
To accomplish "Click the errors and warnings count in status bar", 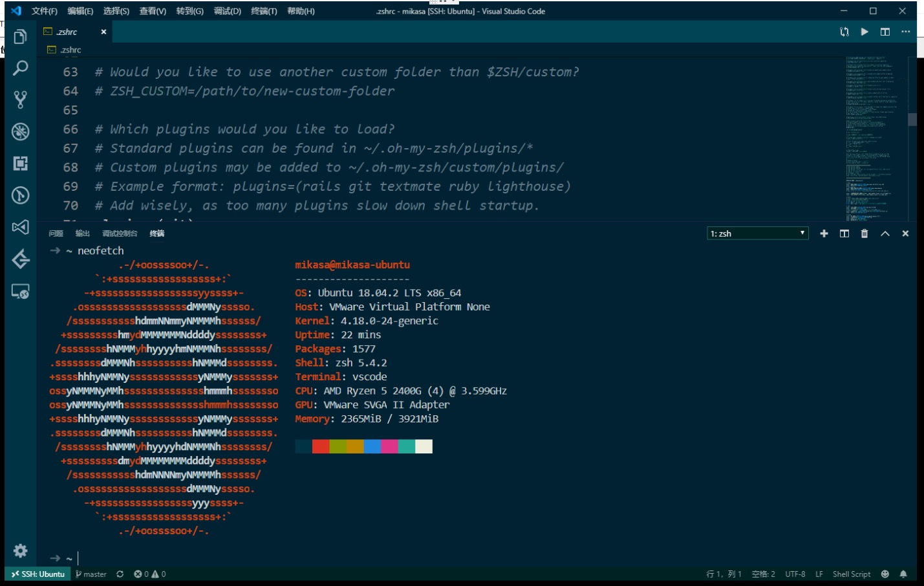I will point(149,574).
